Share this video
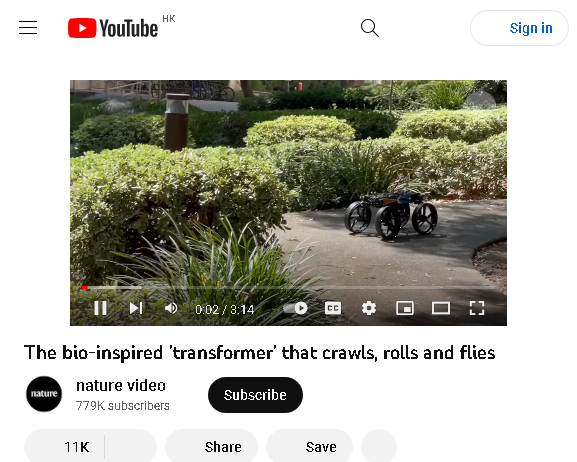 [x=211, y=447]
